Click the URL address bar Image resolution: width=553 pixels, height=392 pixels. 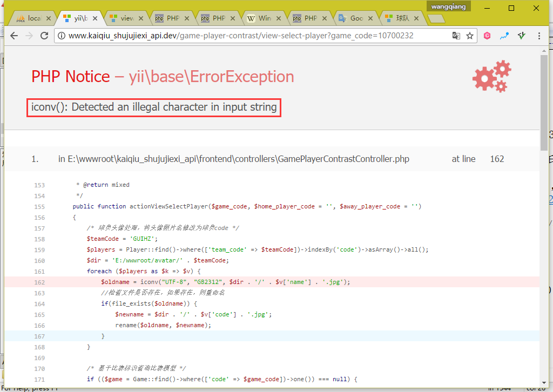254,36
